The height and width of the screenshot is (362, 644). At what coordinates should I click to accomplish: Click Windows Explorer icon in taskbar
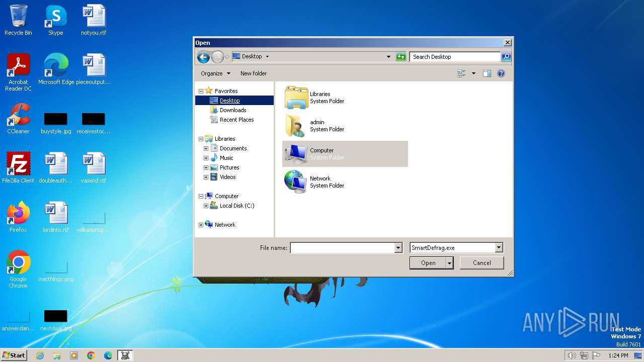tap(57, 355)
